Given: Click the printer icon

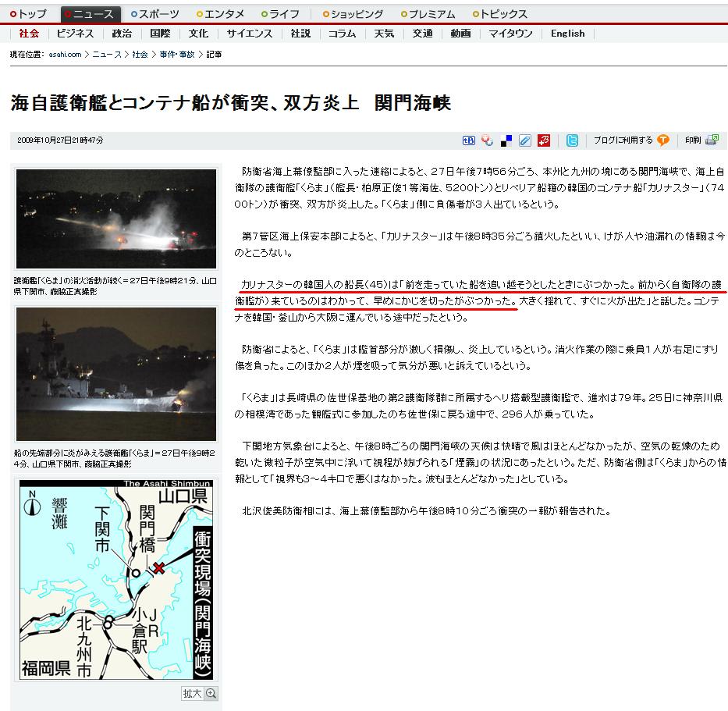Looking at the screenshot, I should tap(712, 140).
